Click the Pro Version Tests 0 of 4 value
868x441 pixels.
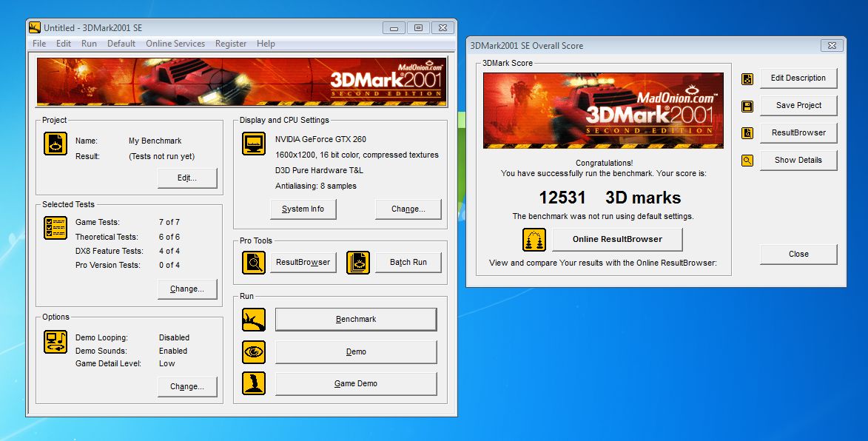[x=169, y=265]
